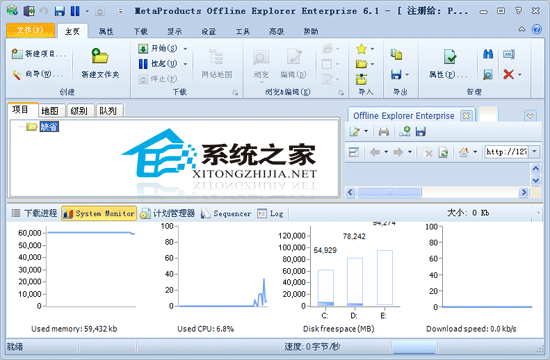Open the Log tab
The width and height of the screenshot is (550, 360).
270,213
